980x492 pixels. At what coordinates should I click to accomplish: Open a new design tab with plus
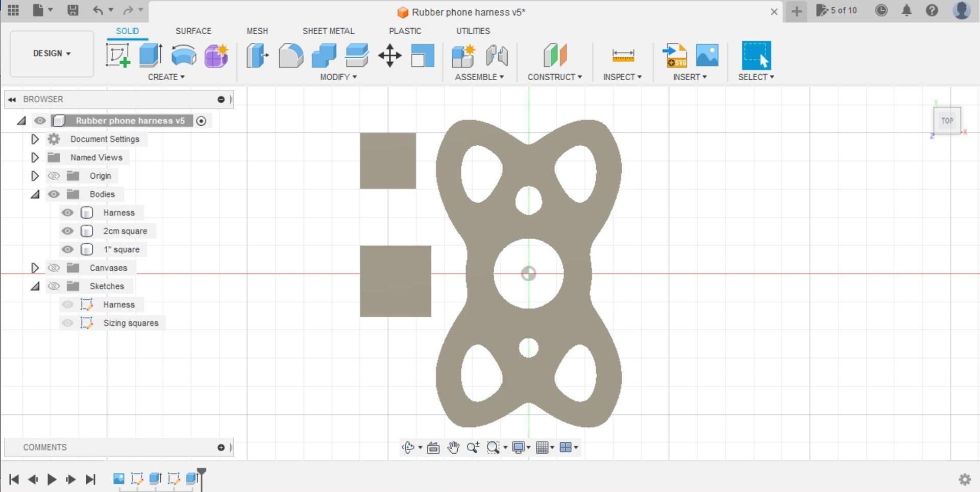coord(796,11)
